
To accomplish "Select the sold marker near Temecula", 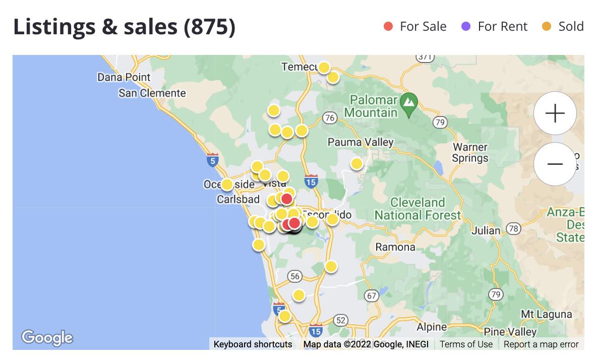I will click(324, 68).
